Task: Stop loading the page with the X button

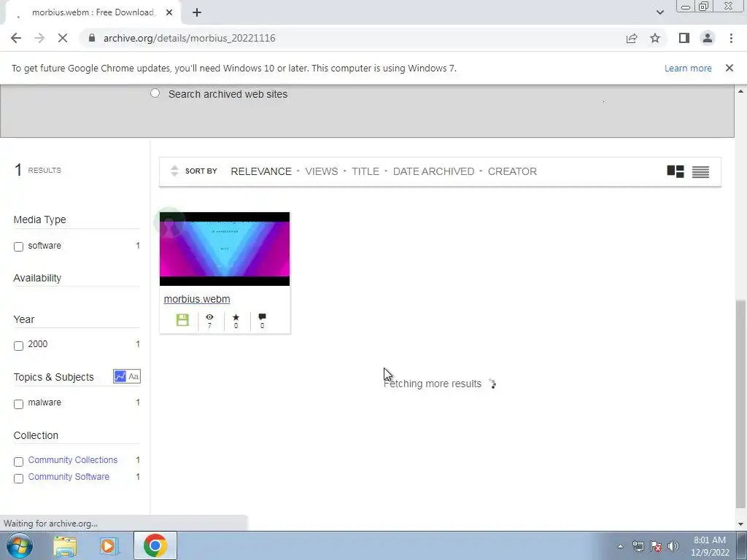Action: click(63, 38)
